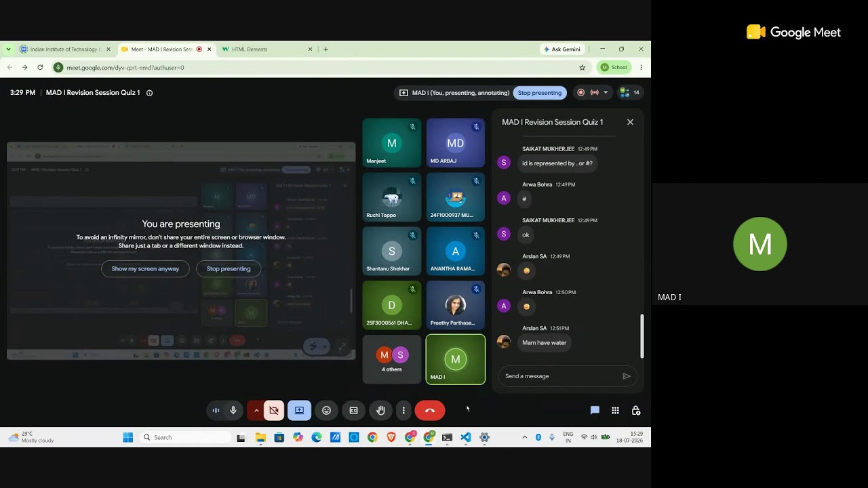Click the send message arrow icon

coord(627,376)
